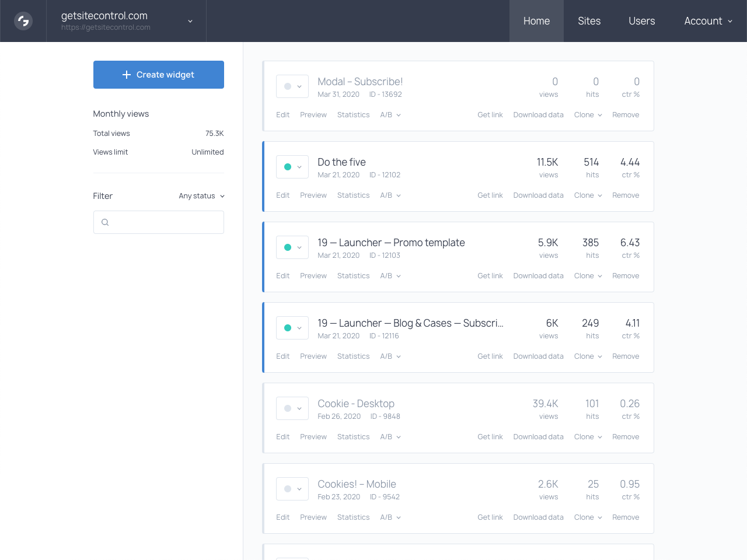Click the Total views value 75.3K
The height and width of the screenshot is (560, 747).
tap(214, 134)
